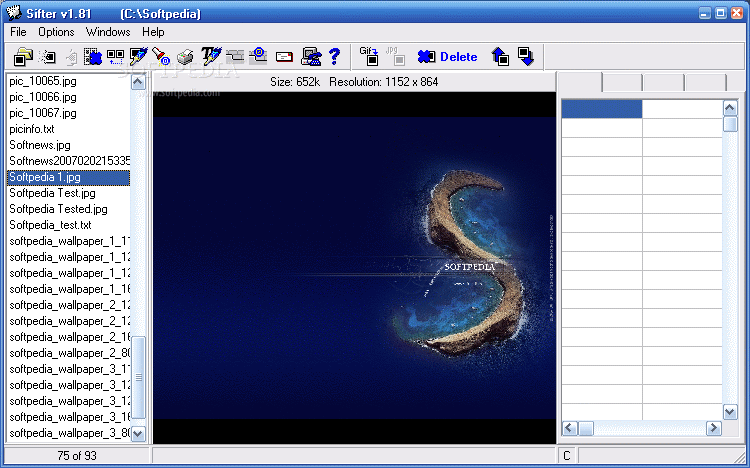This screenshot has height=468, width=750.
Task: Click the right grid vertical scrollbar thumb
Action: [730, 124]
